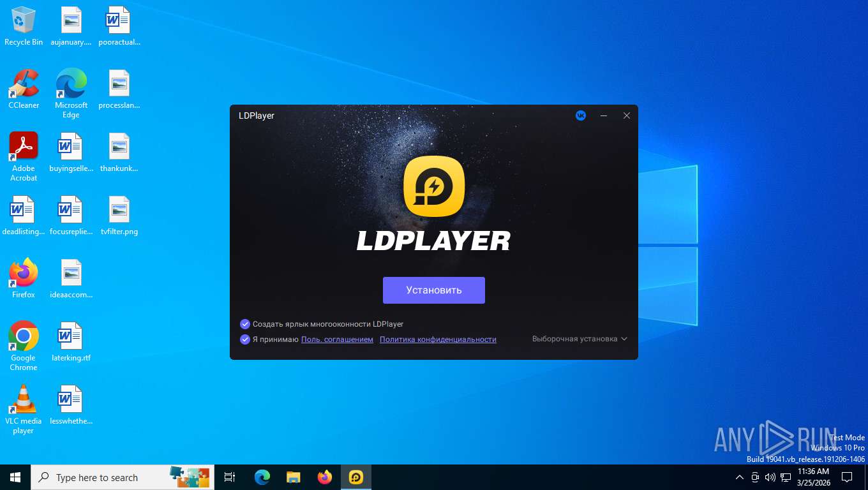Show hidden system tray icons
The width and height of the screenshot is (868, 490).
740,477
